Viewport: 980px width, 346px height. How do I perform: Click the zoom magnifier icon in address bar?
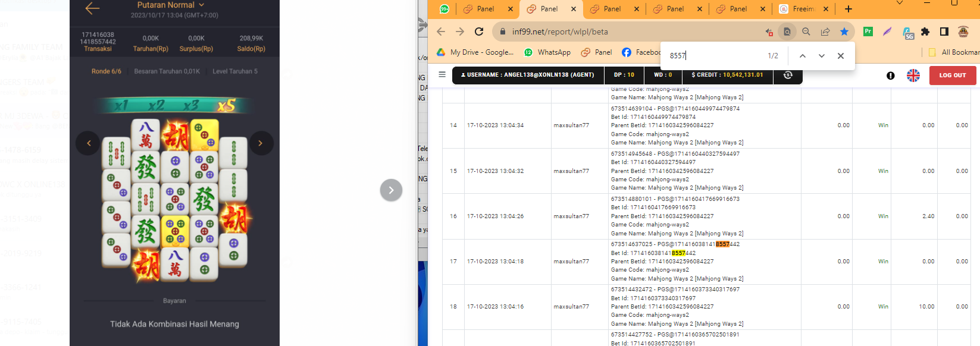[x=806, y=32]
